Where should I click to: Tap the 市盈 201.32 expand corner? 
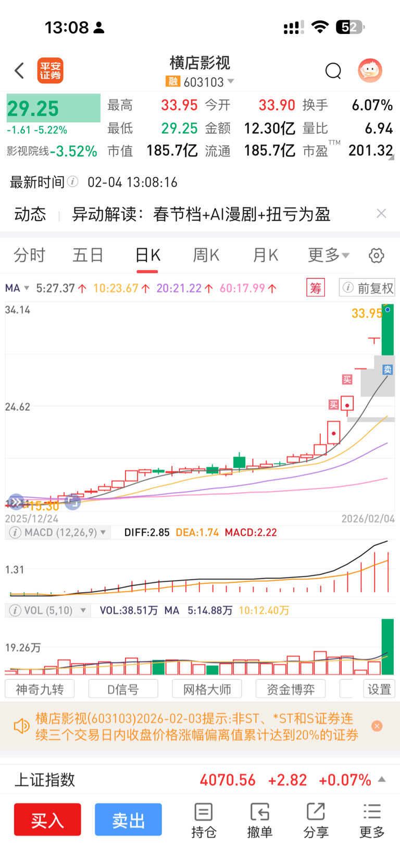(x=391, y=157)
